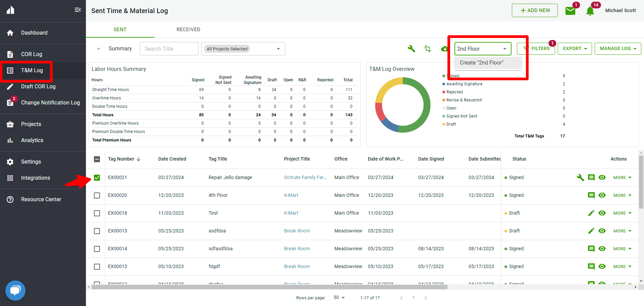The height and width of the screenshot is (306, 644).
Task: Click the Search Title input field
Action: pyautogui.click(x=169, y=49)
